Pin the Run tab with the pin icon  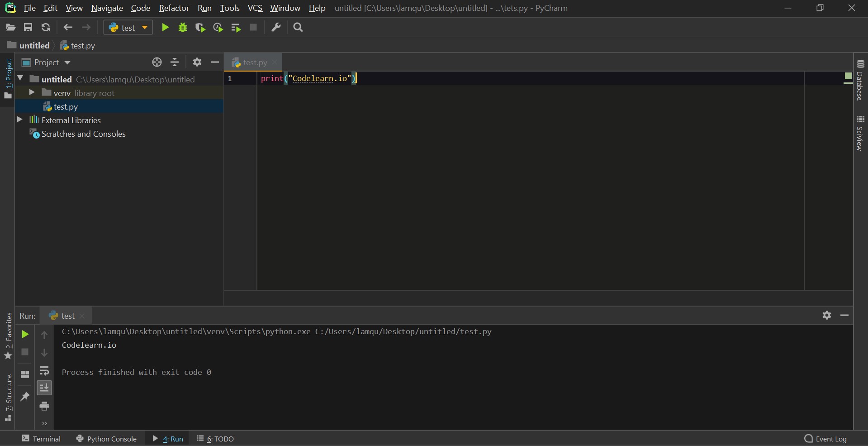tap(25, 397)
